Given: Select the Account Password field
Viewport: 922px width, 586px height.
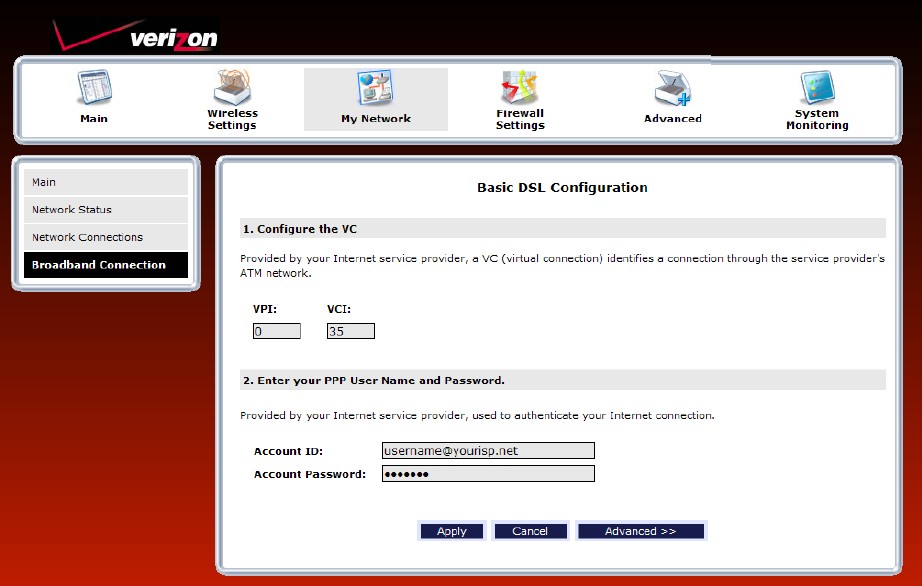Looking at the screenshot, I should point(488,473).
